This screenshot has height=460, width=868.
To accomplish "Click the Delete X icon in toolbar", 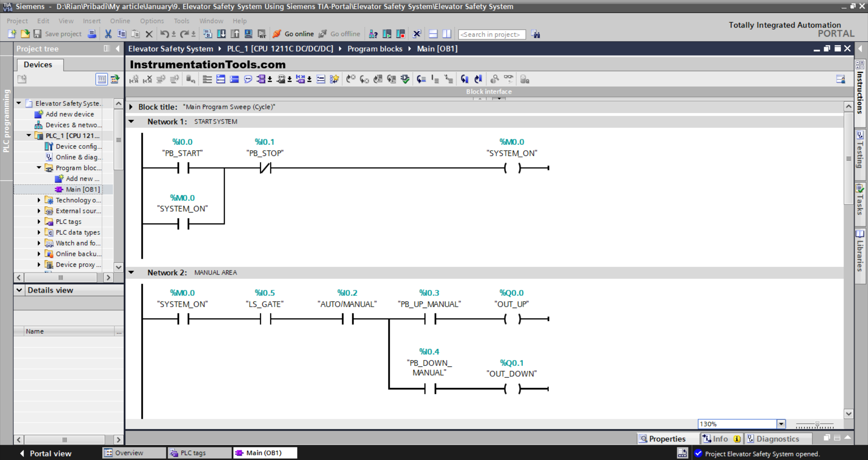I will (x=149, y=34).
